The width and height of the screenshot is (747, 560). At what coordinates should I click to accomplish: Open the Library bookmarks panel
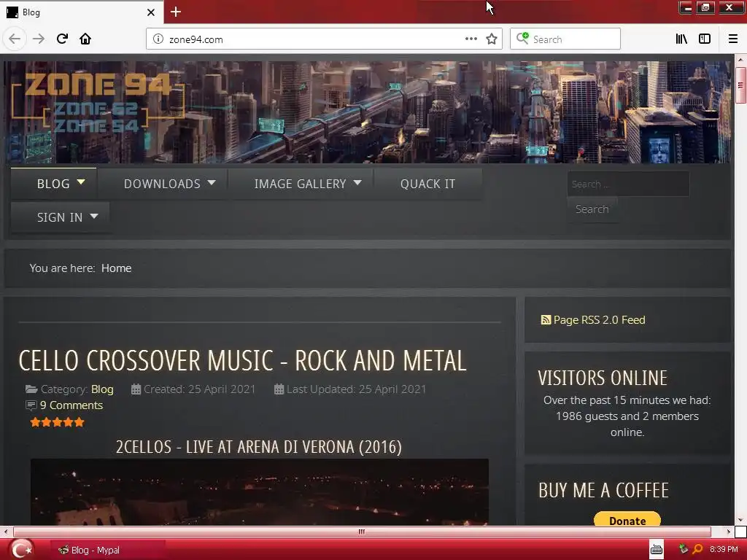click(681, 39)
